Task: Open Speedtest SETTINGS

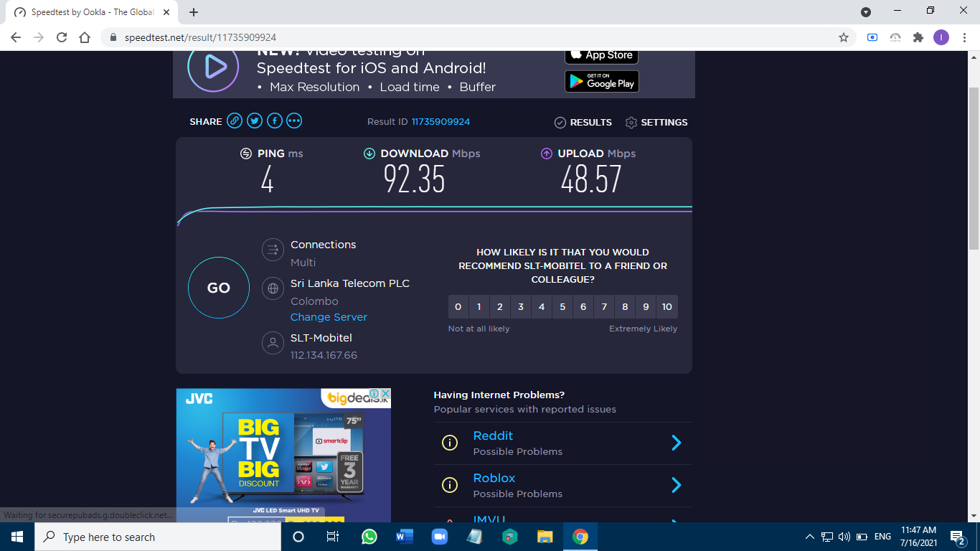Action: [x=656, y=123]
